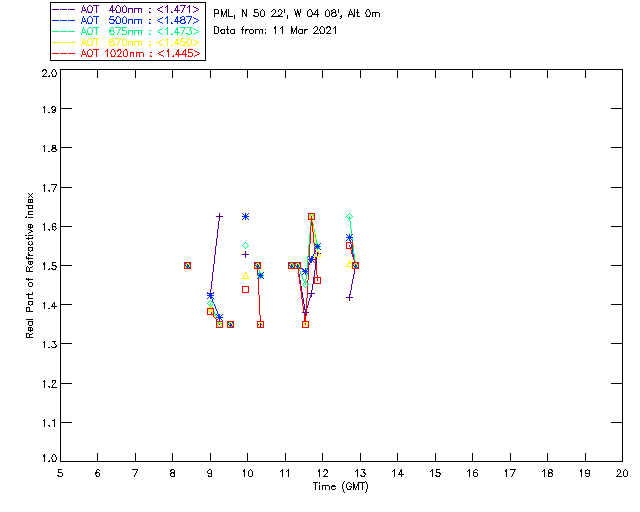
Task: Click the data point at 1.35 near 9.5 GMT
Action: (230, 325)
